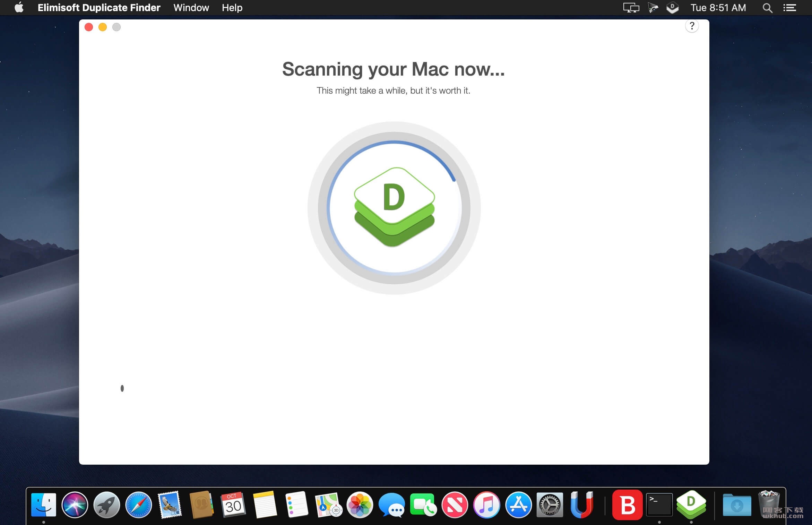Open Maps app in Dock
812x525 pixels.
(328, 505)
